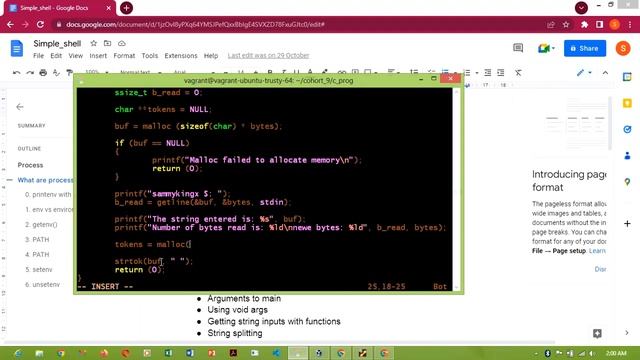This screenshot has width=640, height=360.
Task: Open the comment history icon
Action: tap(518, 48)
